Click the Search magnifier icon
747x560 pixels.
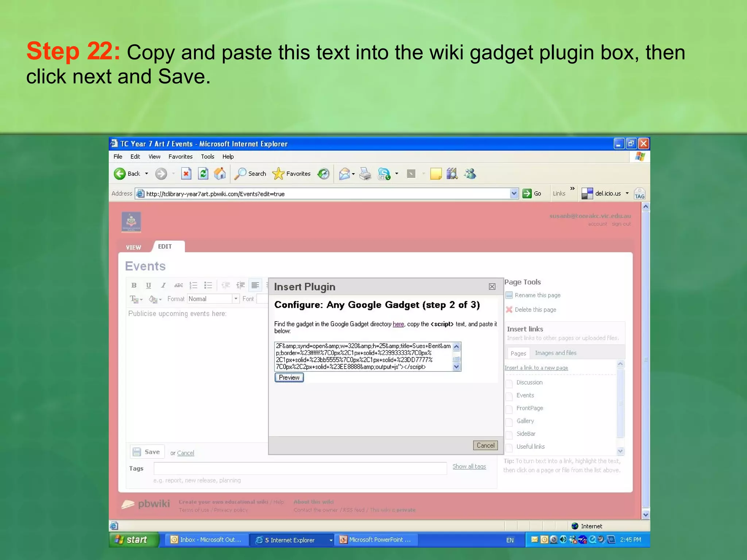[x=240, y=174]
